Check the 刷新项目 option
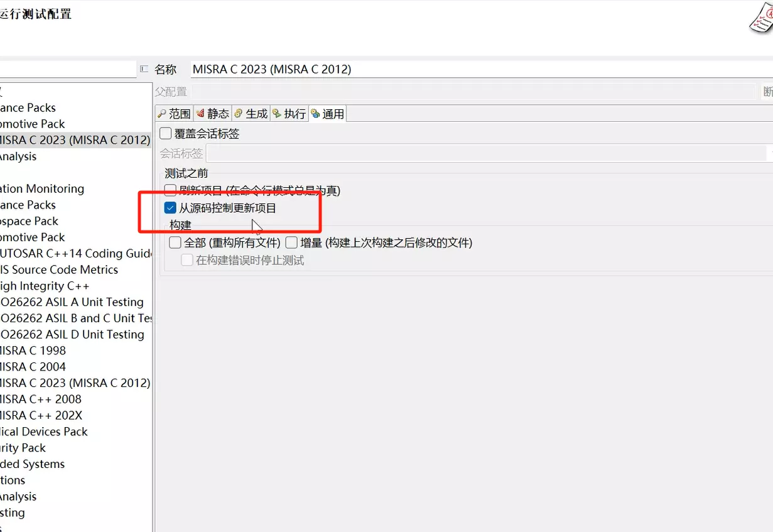Screen dimensions: 773x532 coord(170,190)
